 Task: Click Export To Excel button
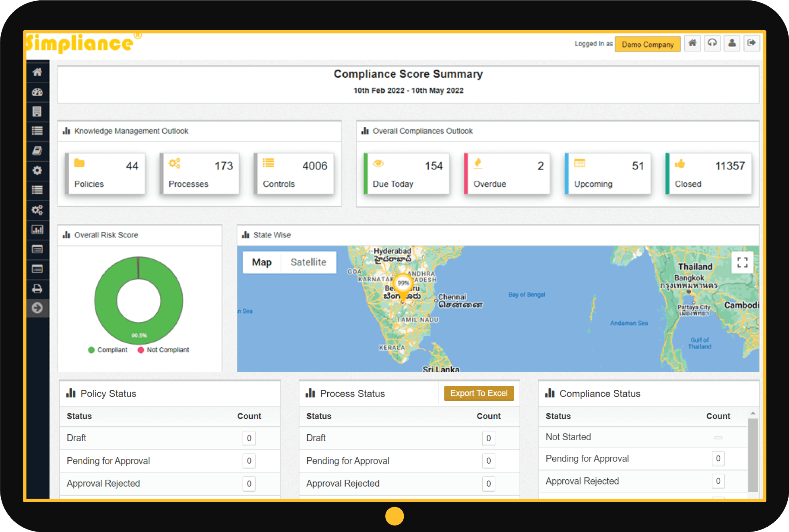[x=479, y=393]
